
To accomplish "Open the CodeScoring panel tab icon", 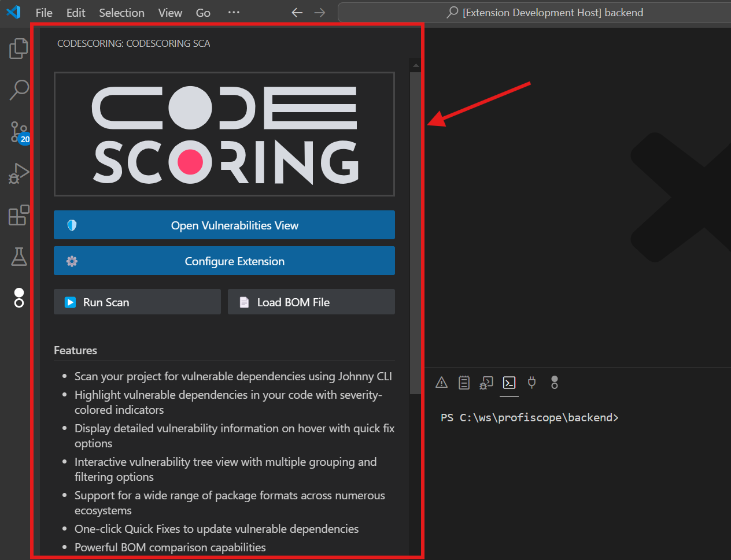I will click(554, 383).
